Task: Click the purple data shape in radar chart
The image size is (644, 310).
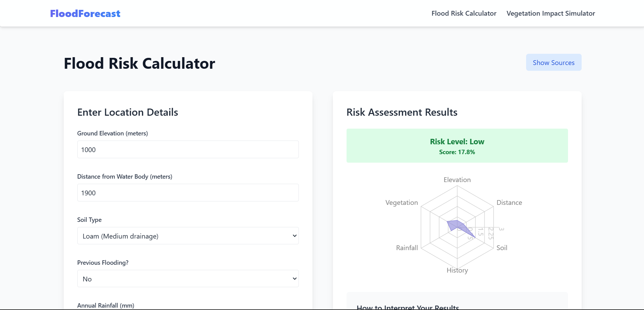Action: [x=456, y=225]
